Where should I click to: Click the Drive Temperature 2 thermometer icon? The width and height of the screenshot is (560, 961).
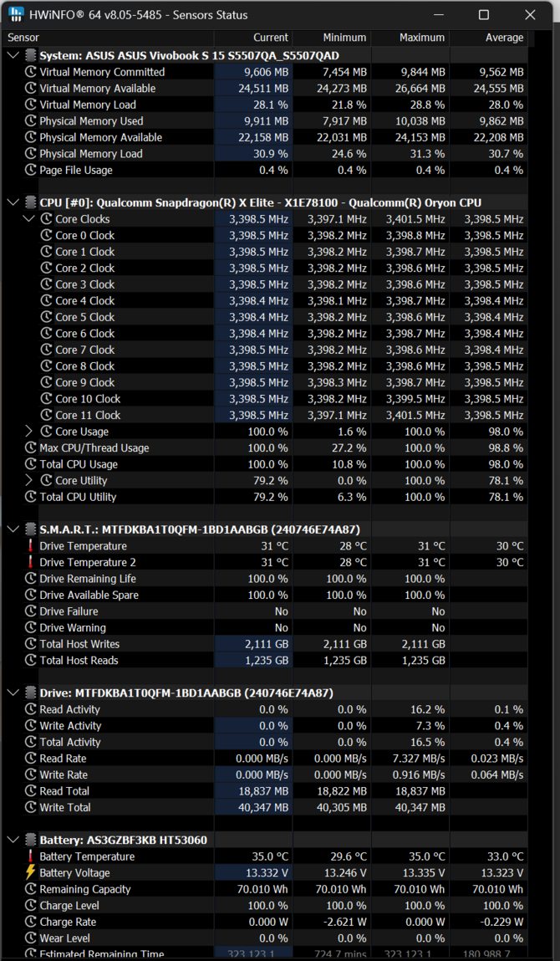tap(31, 562)
